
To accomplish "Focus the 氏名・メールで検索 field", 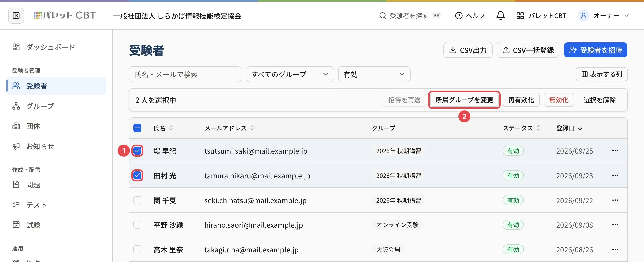I will [x=185, y=74].
